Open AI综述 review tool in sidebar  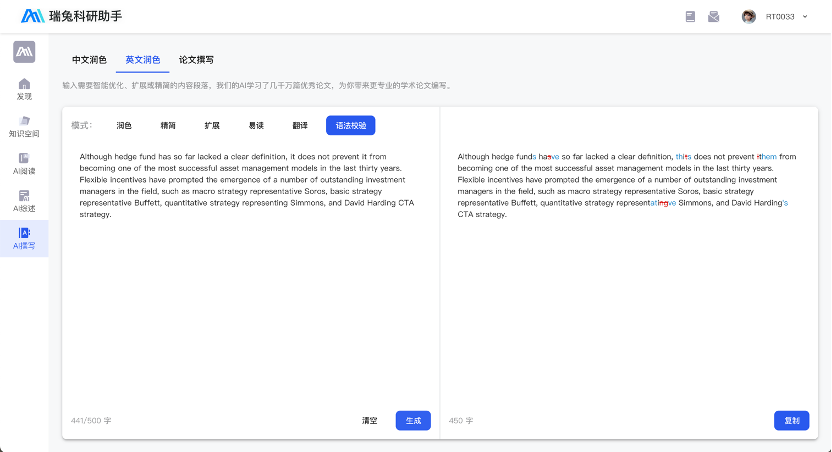24,201
